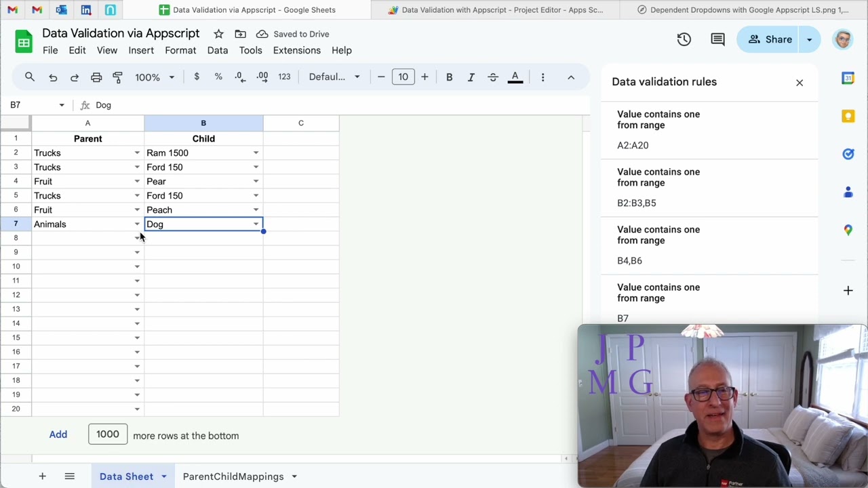Toggle bold formatting
The height and width of the screenshot is (488, 868).
pos(449,77)
